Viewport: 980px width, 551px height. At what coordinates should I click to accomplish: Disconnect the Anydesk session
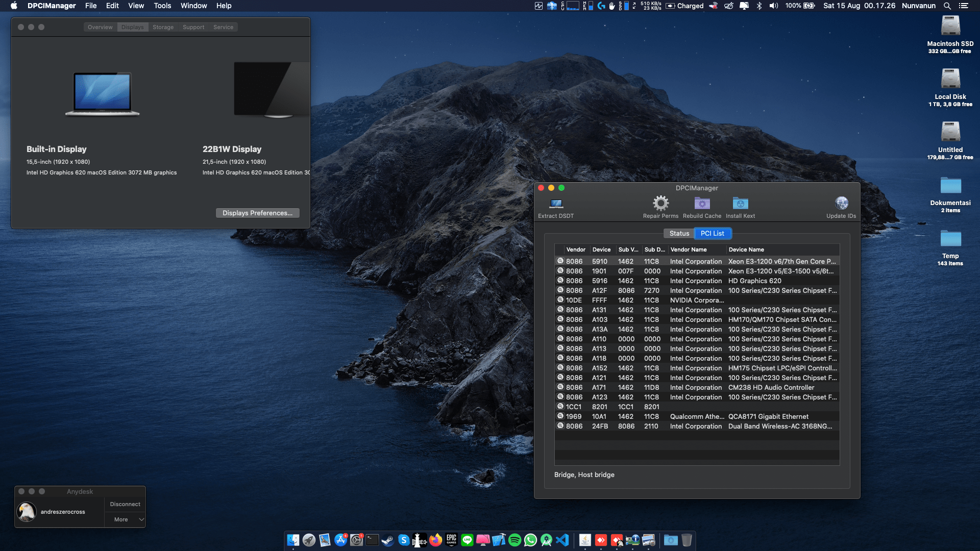tap(125, 504)
